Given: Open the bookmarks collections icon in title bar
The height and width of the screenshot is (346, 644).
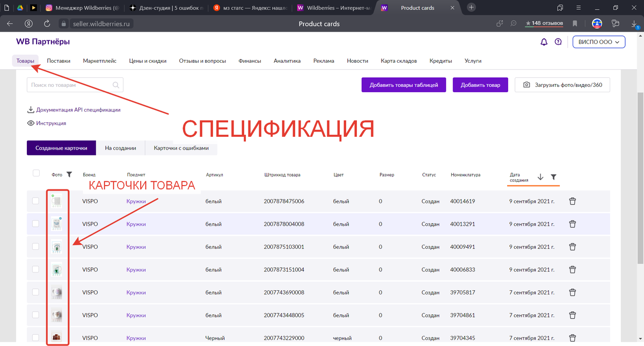Looking at the screenshot, I should (x=560, y=8).
